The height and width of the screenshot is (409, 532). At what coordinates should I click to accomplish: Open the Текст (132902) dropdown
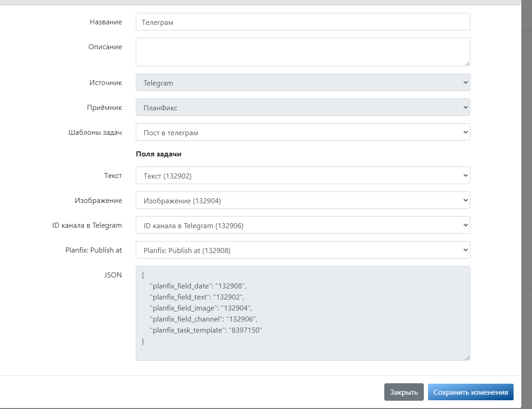pos(303,175)
